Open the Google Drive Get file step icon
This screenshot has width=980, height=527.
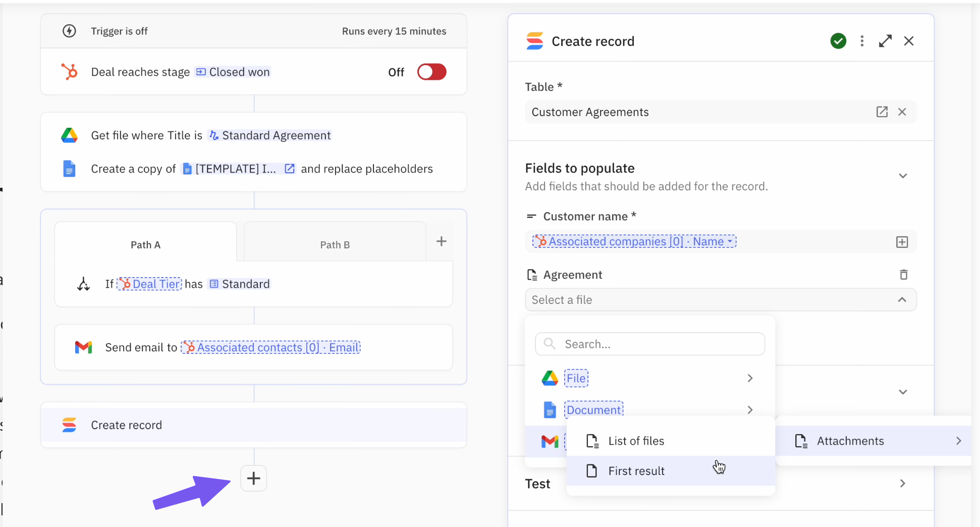coord(69,135)
